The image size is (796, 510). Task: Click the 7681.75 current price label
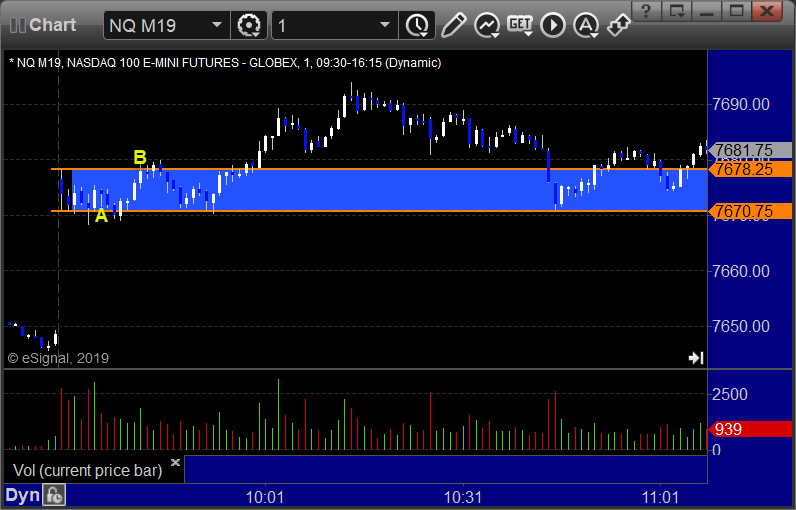(750, 150)
